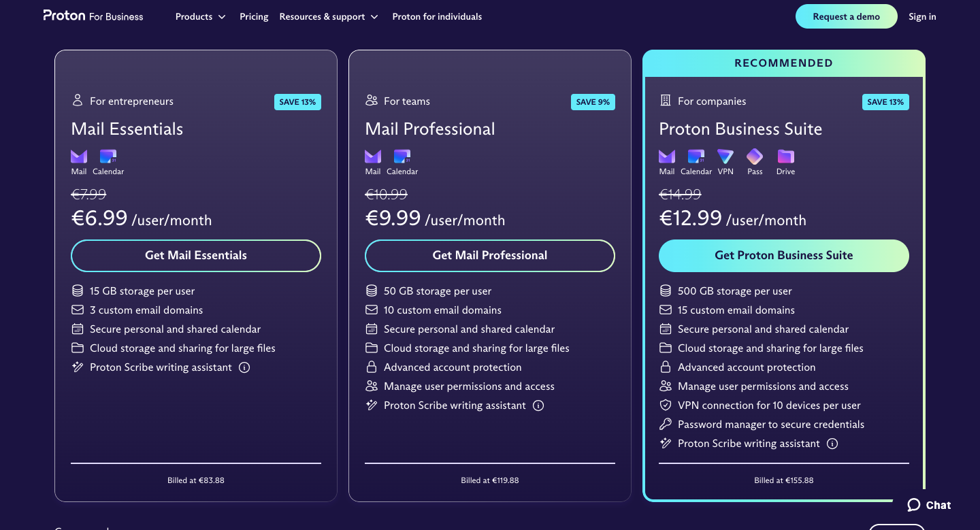Click the Pass icon in Business Suite
This screenshot has height=530, width=980.
(755, 157)
